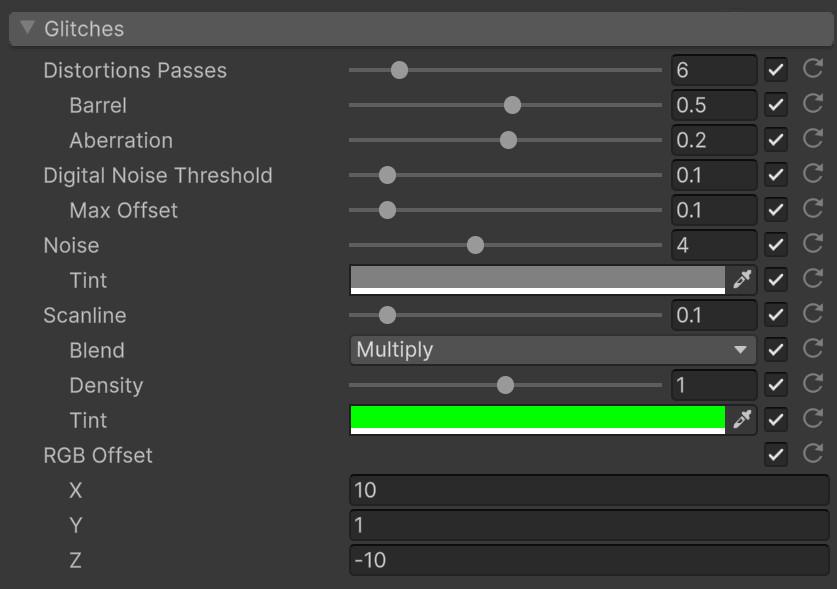Image resolution: width=837 pixels, height=589 pixels.
Task: Click the RGB Offset Z field
Action: (x=589, y=560)
